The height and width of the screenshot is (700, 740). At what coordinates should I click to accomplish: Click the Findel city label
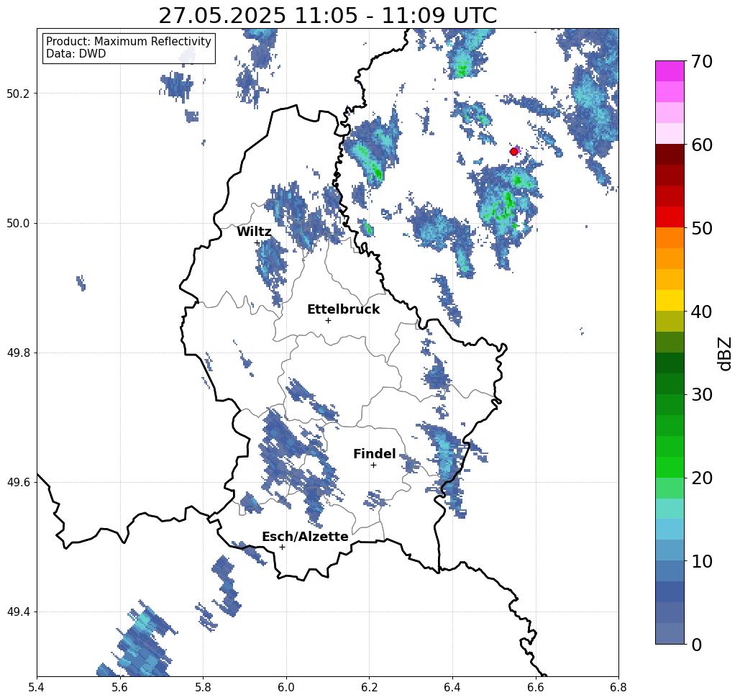374,454
